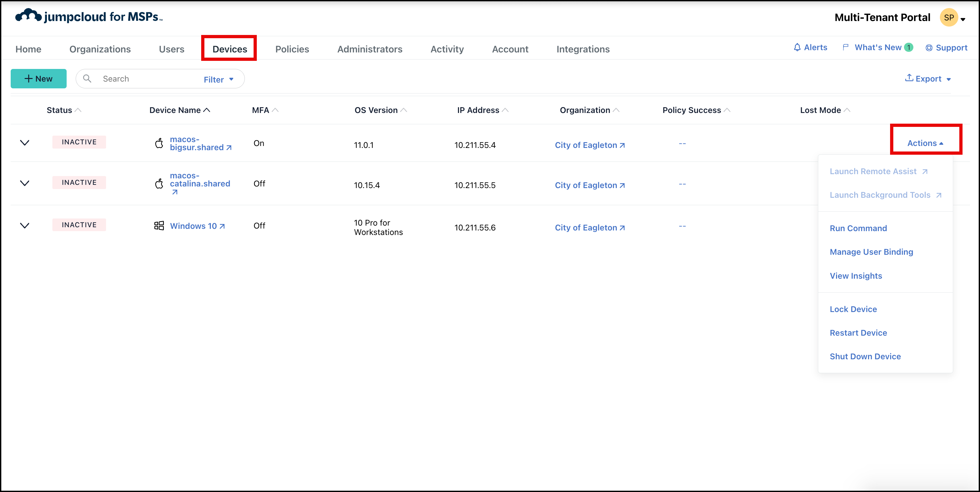Click the Export upload icon

click(909, 78)
